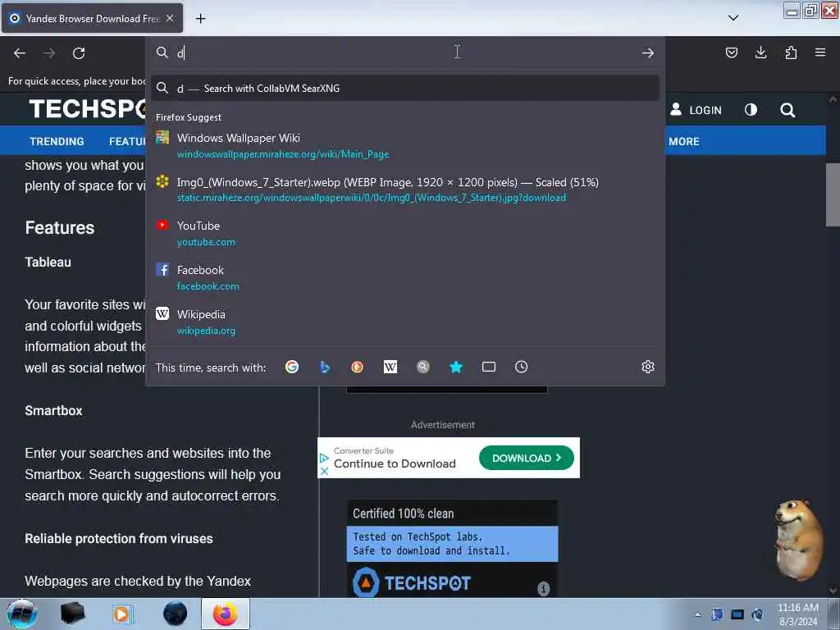Reload the current page
The width and height of the screenshot is (840, 630).
pyautogui.click(x=79, y=53)
